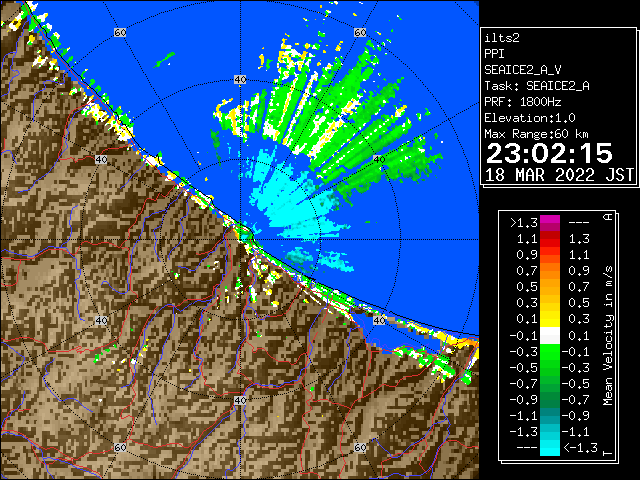Click the time stamp "23:02:15"
The height and width of the screenshot is (480, 640).
tap(549, 154)
